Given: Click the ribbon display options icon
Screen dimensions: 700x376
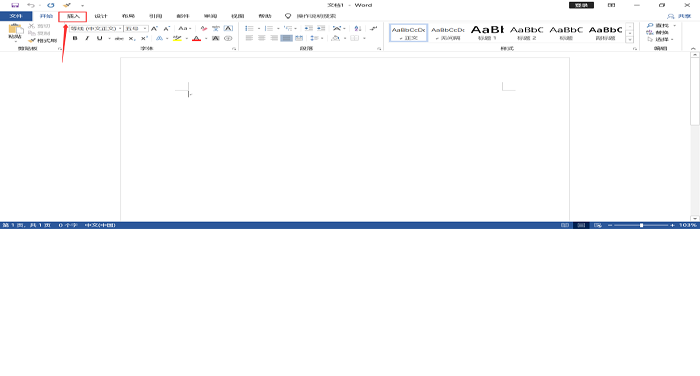Looking at the screenshot, I should click(612, 5).
